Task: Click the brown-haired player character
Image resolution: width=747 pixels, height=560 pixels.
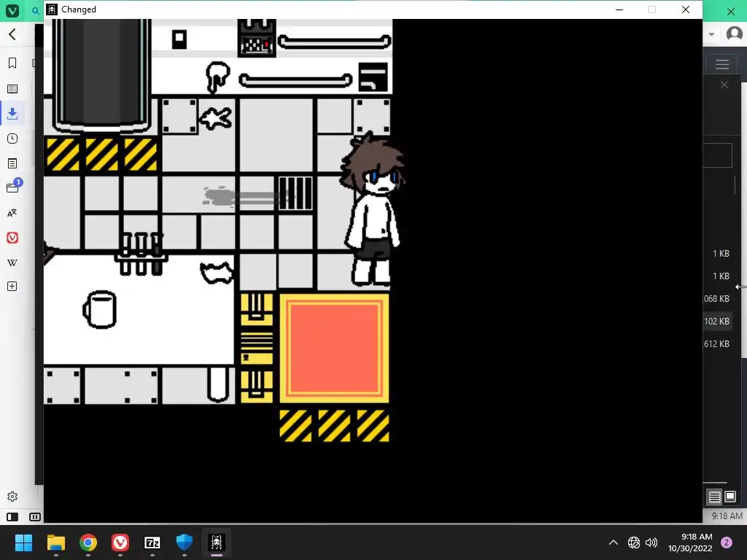Action: click(372, 209)
